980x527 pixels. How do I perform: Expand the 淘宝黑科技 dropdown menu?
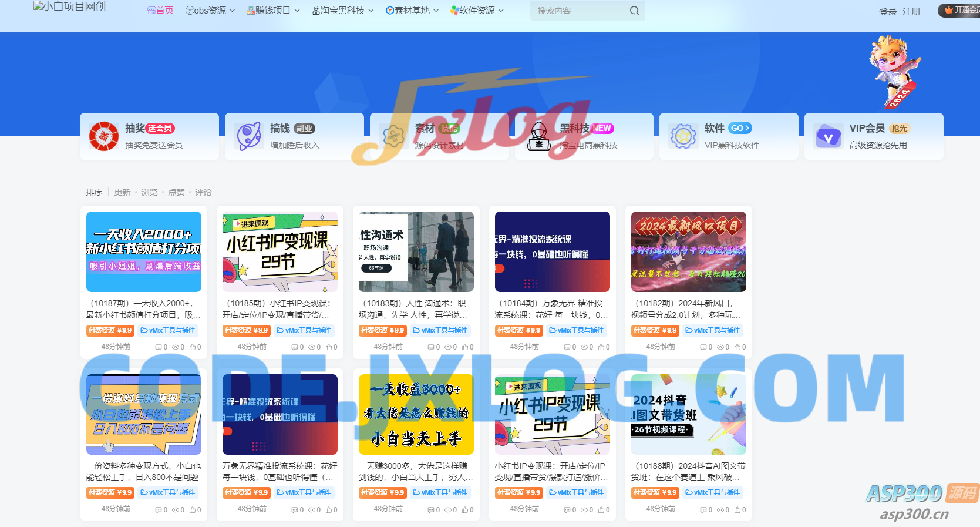point(343,11)
